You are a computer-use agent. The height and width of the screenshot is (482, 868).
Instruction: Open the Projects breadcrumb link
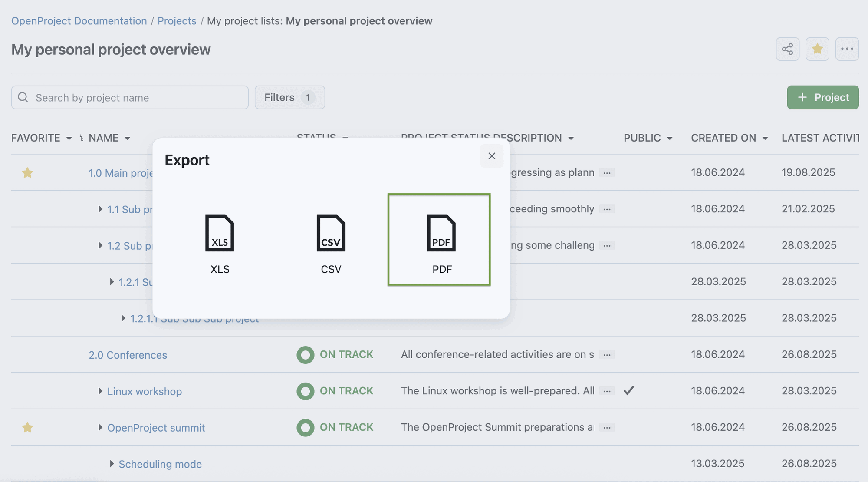point(177,20)
